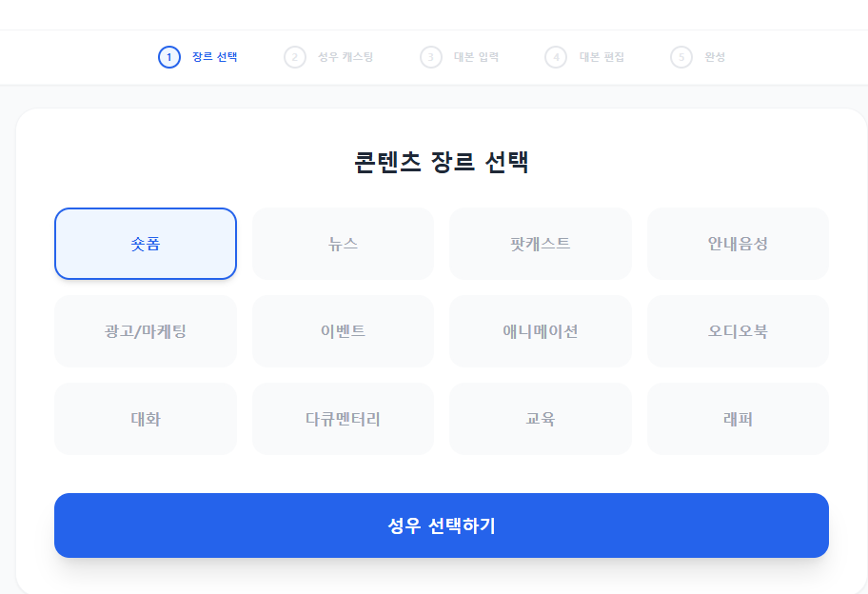Click the step 5 circle 완성
This screenshot has height=594, width=868.
(x=681, y=57)
